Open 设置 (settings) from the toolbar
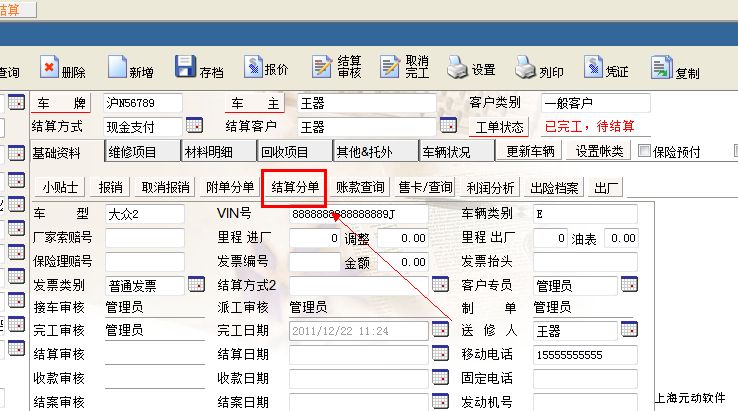738x411 pixels. [458, 68]
